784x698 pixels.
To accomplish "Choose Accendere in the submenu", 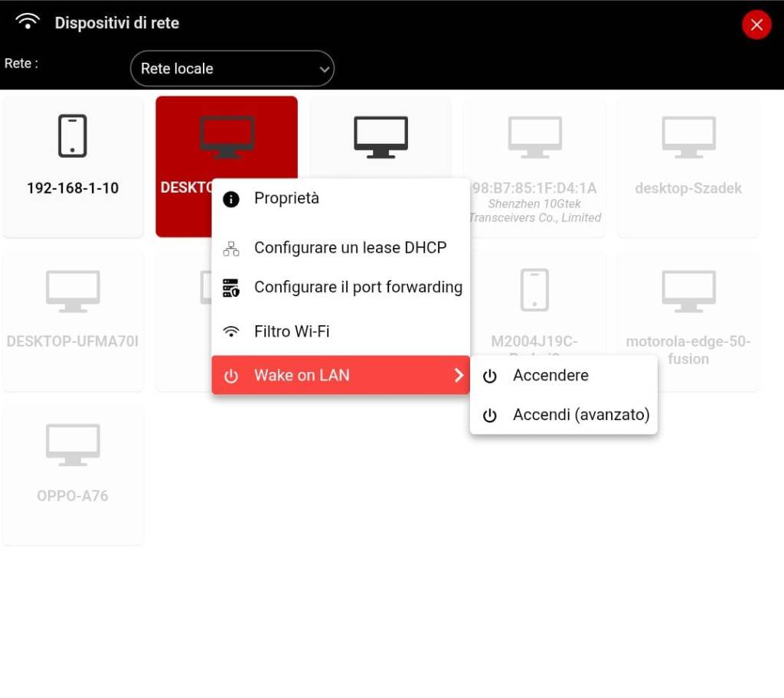I will coord(550,376).
